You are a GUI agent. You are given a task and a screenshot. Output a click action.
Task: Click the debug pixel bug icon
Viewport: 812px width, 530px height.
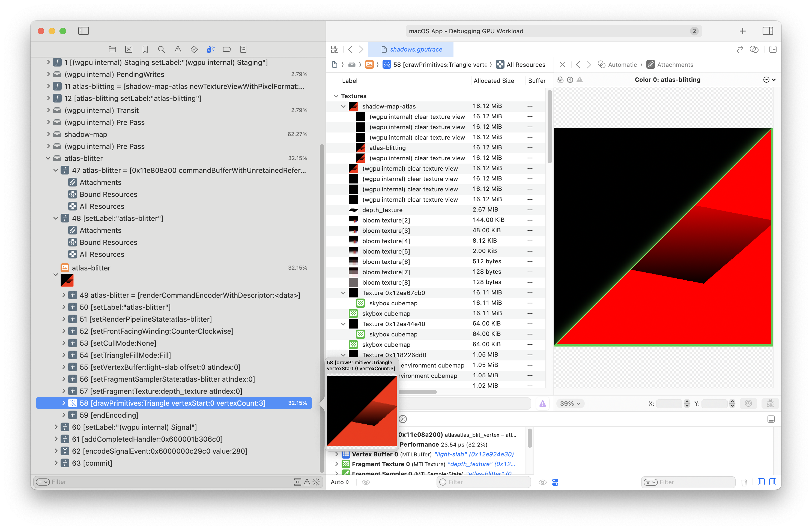(x=770, y=403)
